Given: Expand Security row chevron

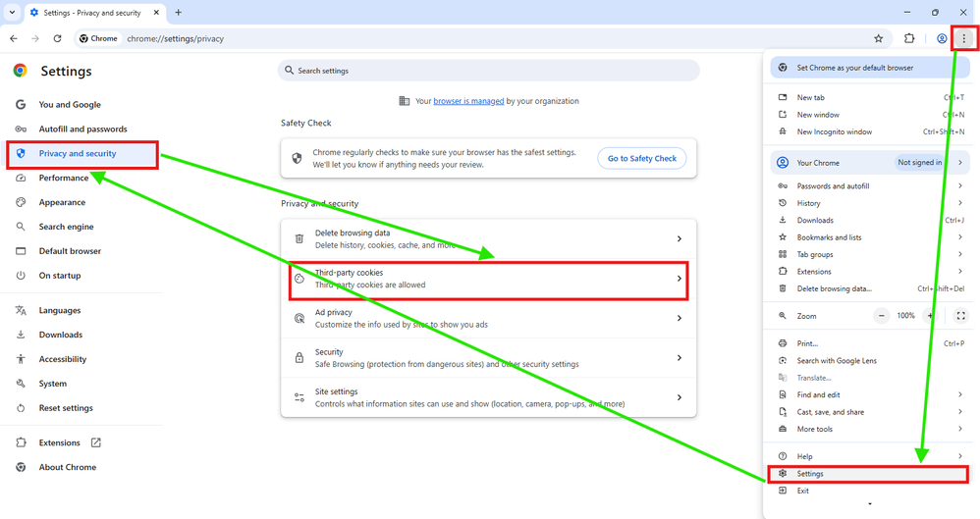Looking at the screenshot, I should point(680,358).
